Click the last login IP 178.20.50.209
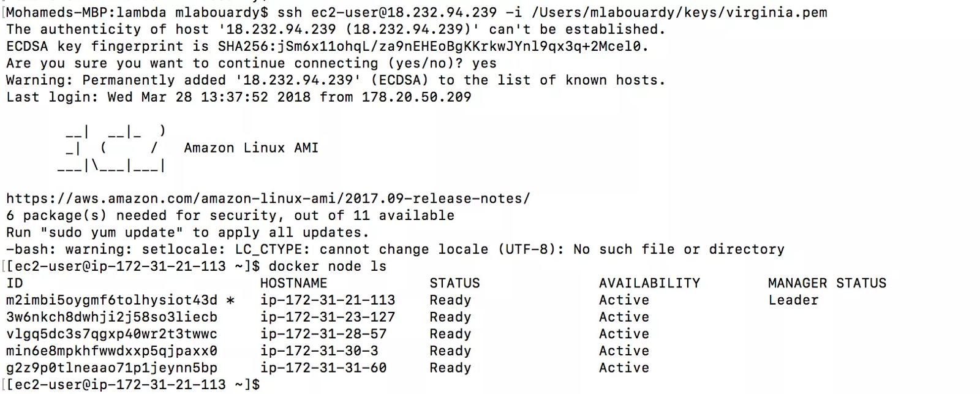Viewport: 980px width, 394px height. click(416, 97)
